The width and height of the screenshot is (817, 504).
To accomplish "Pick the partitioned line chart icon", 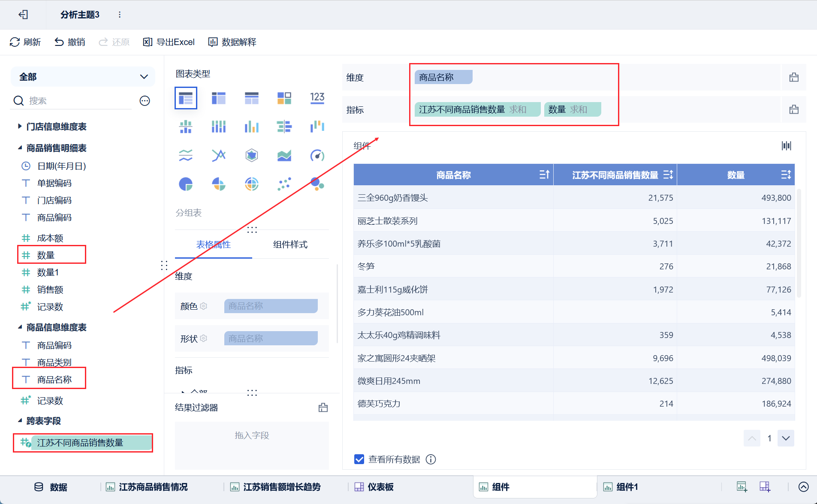I will tap(186, 155).
